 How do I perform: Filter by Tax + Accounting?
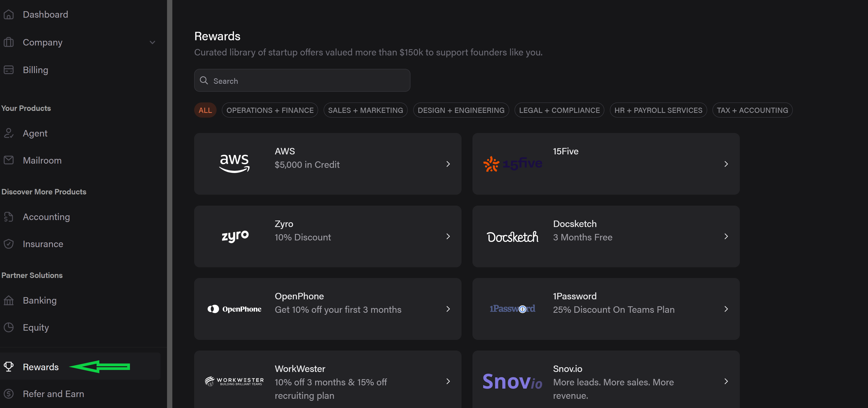pyautogui.click(x=752, y=110)
